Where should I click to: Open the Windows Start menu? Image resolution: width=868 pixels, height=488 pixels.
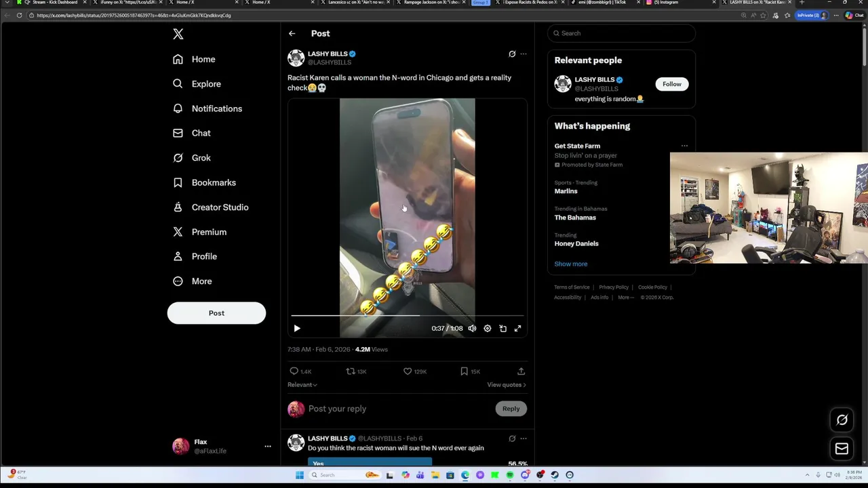coord(299,475)
